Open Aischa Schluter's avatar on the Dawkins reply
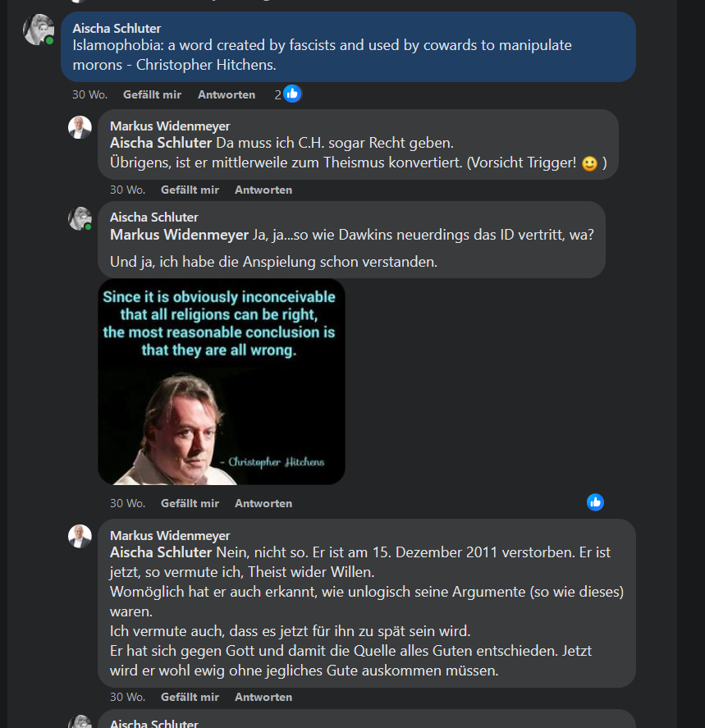Screen dimensions: 705x728 [80, 218]
